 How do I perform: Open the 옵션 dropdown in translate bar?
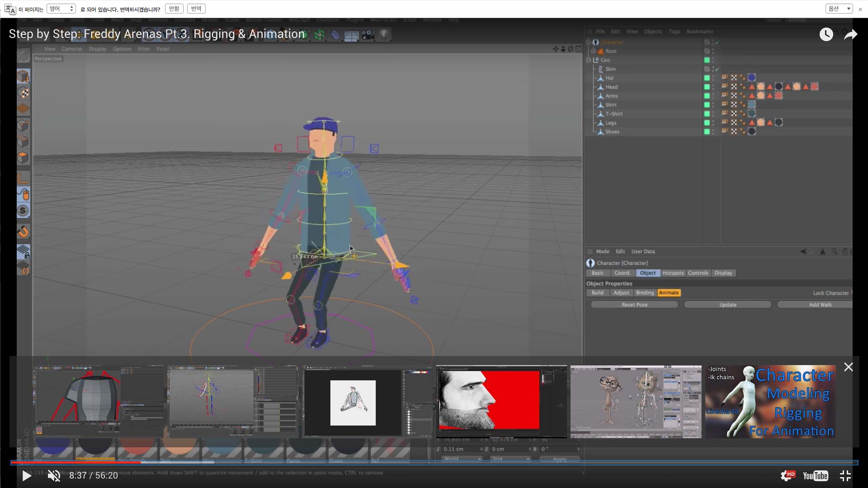point(839,9)
